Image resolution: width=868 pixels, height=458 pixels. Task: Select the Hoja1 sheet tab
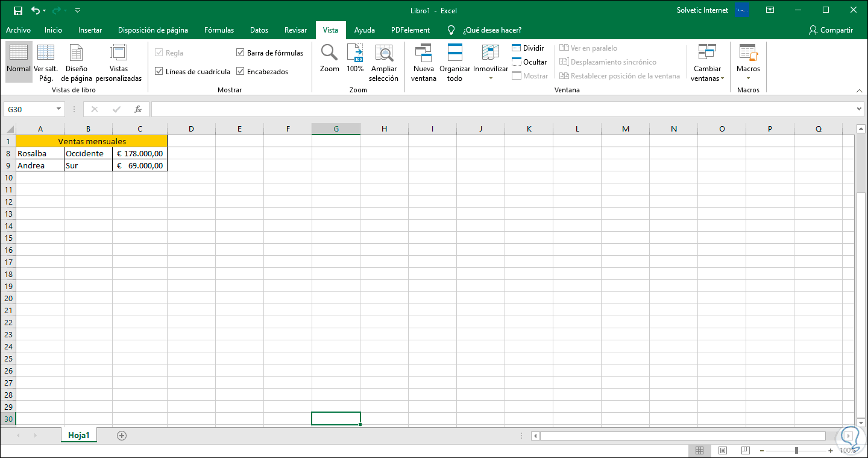tap(79, 435)
